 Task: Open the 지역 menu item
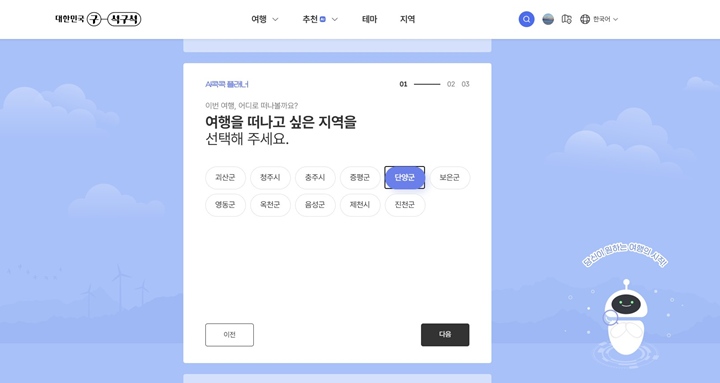click(407, 19)
